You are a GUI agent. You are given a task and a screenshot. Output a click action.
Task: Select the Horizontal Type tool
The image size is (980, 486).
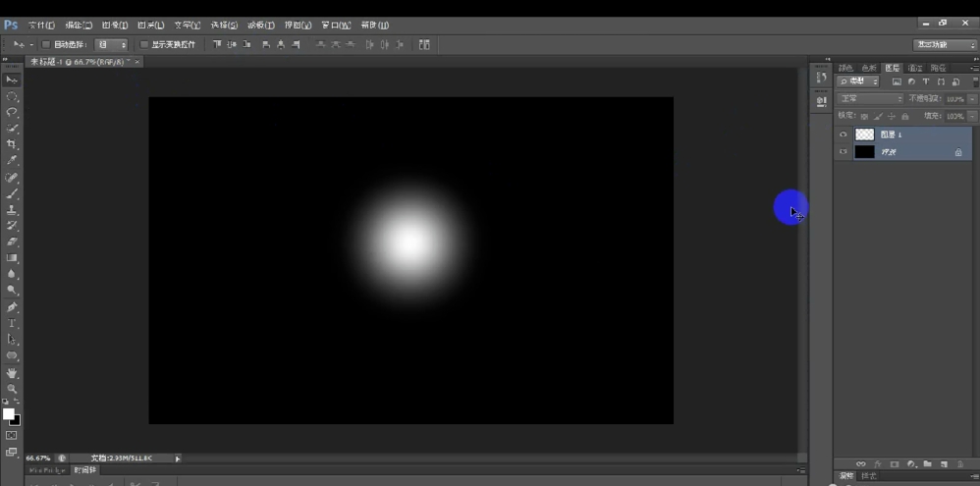pyautogui.click(x=12, y=323)
